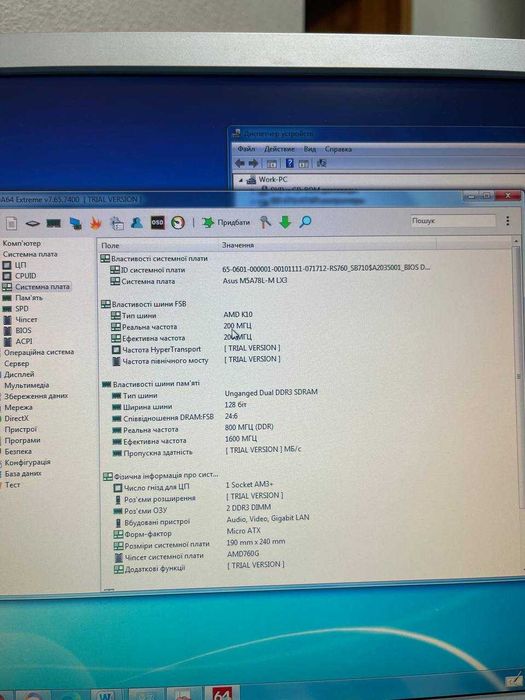This screenshot has width=525, height=700.
Task: Select Системна плата highlighted tree item
Action: [x=42, y=287]
